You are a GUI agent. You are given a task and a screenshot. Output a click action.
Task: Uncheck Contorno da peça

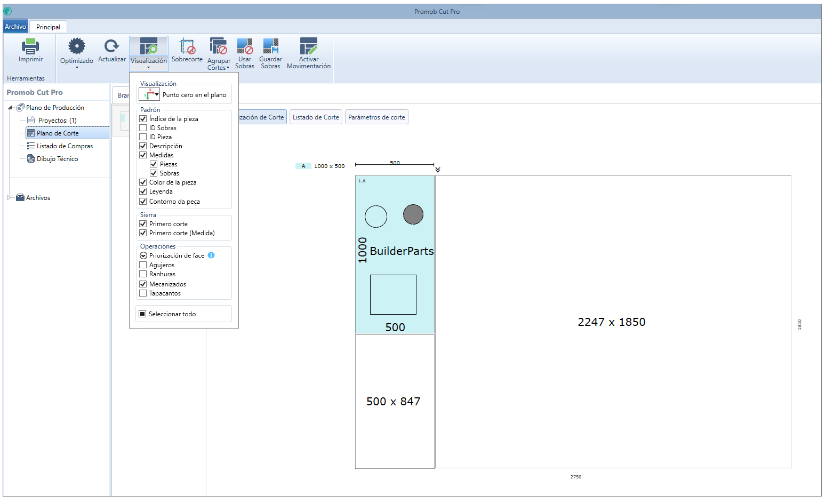pos(143,202)
